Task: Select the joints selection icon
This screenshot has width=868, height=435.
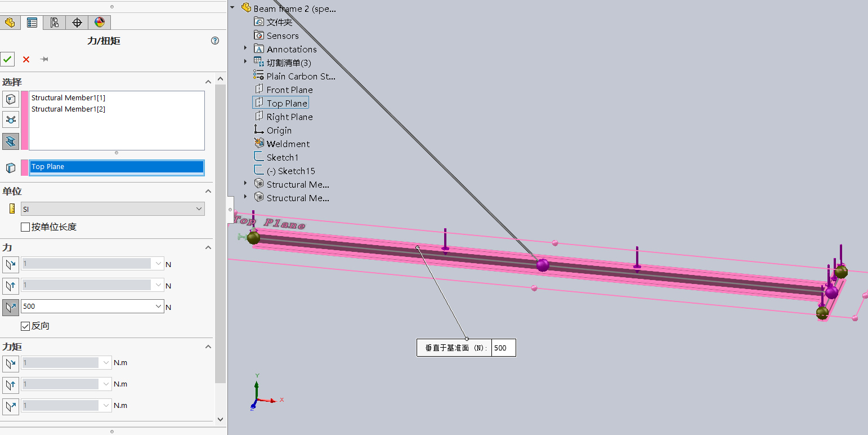Action: click(x=11, y=119)
